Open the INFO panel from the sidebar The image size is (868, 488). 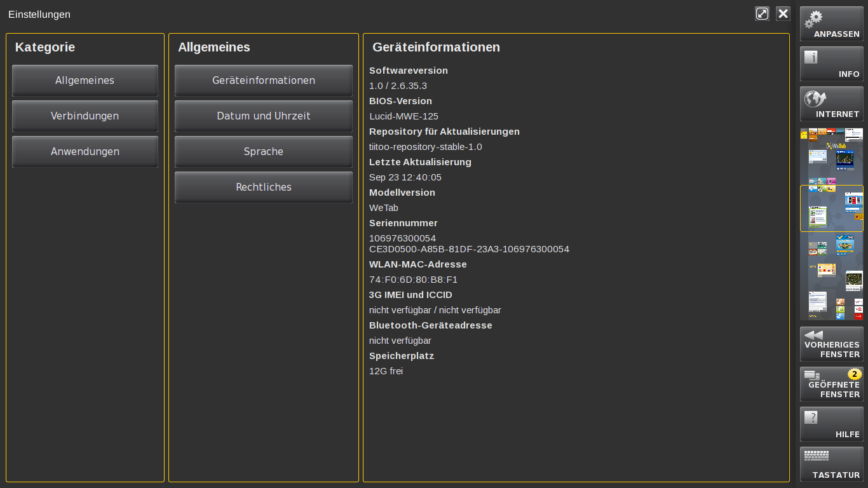coord(831,64)
